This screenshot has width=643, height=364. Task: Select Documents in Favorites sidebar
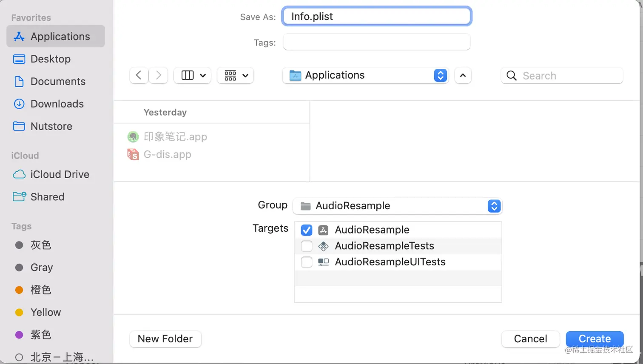[x=58, y=82]
